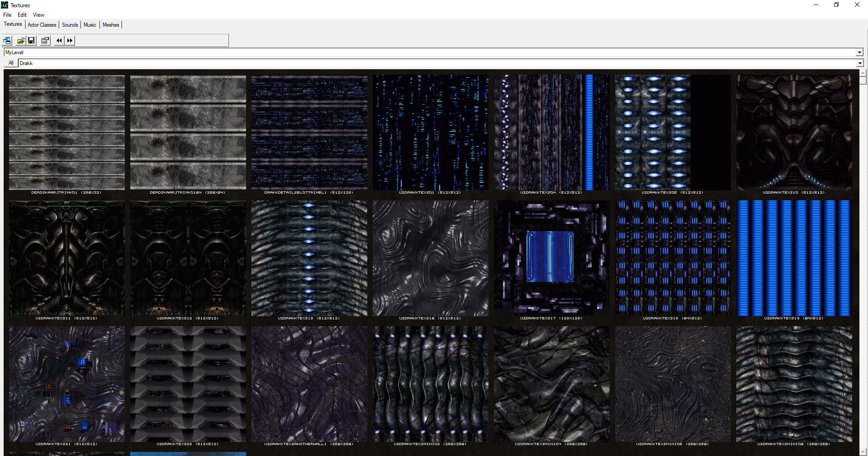The height and width of the screenshot is (456, 868).
Task: Open the Edit menu
Action: (22, 15)
